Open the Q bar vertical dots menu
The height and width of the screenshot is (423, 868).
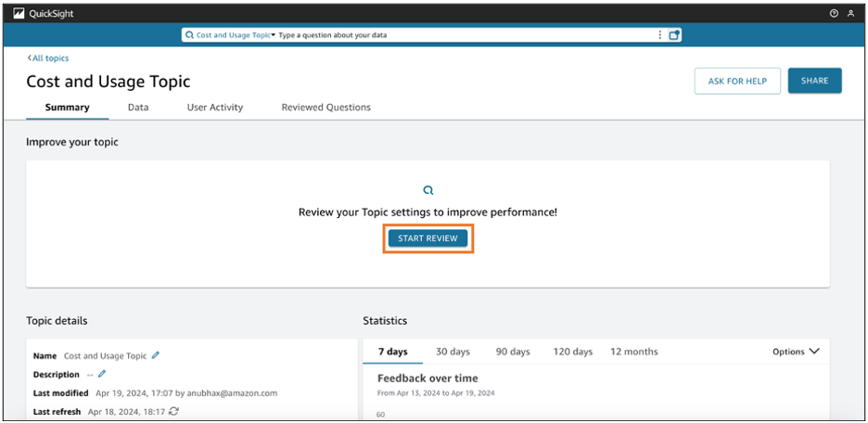(660, 35)
